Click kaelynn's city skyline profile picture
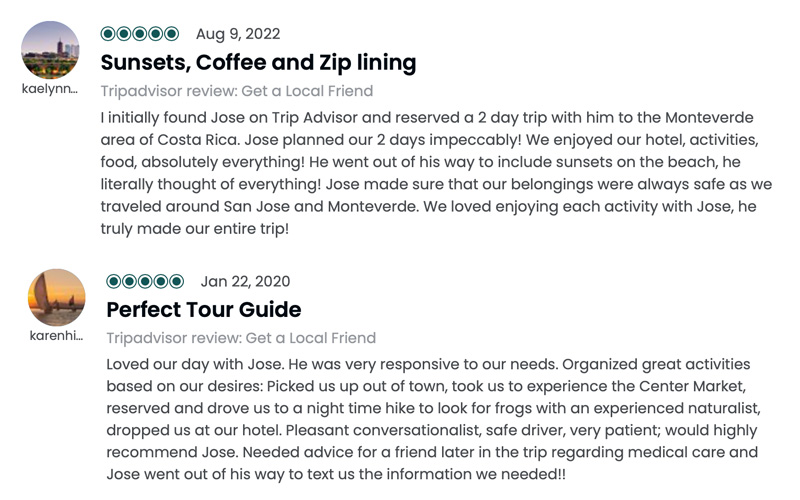 pyautogui.click(x=50, y=50)
